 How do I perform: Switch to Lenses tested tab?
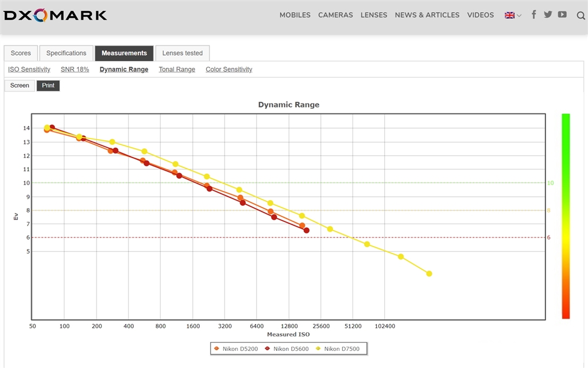coord(182,53)
